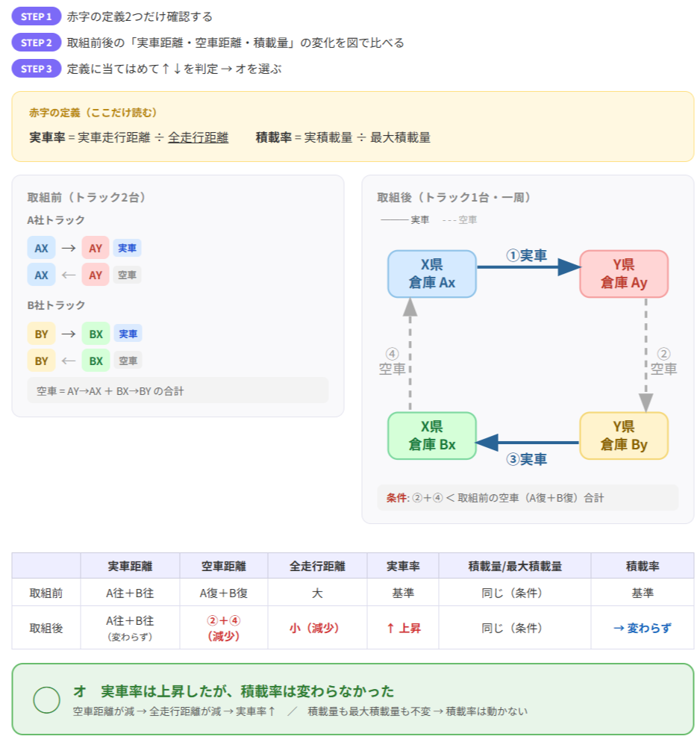
Task: Click the ②空車 dashed arrow label
Action: tap(663, 361)
